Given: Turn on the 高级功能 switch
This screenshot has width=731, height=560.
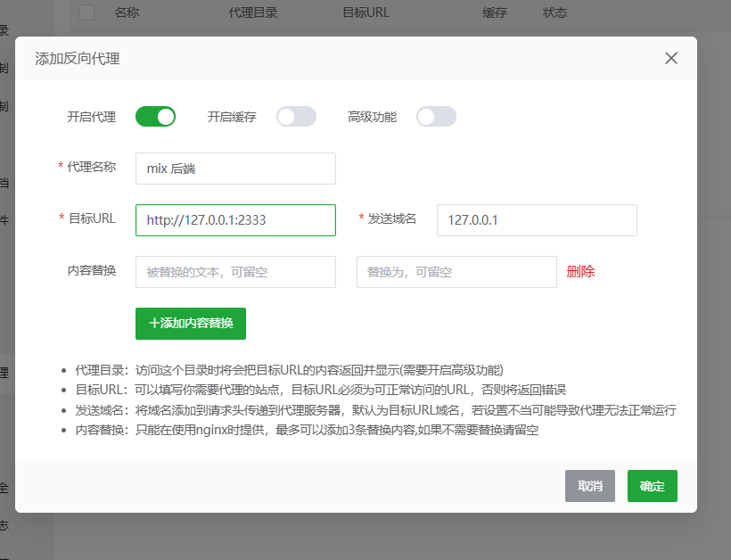Looking at the screenshot, I should 436,117.
